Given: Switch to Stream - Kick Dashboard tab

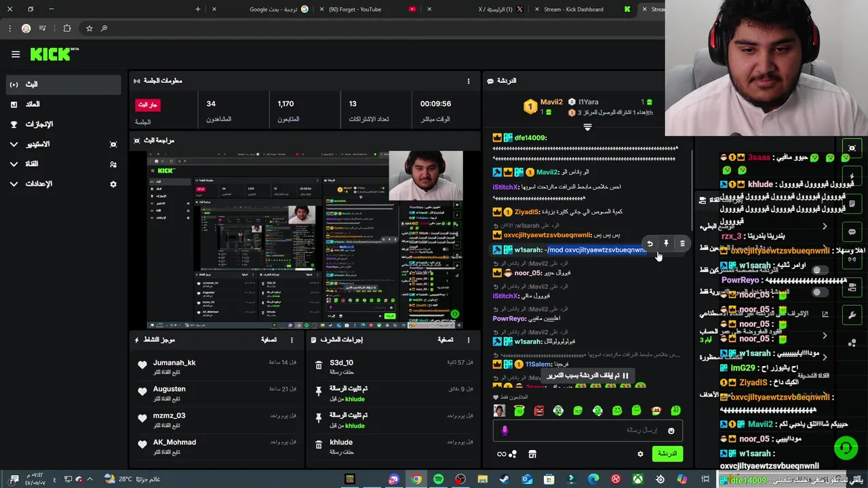Looking at the screenshot, I should [x=583, y=9].
